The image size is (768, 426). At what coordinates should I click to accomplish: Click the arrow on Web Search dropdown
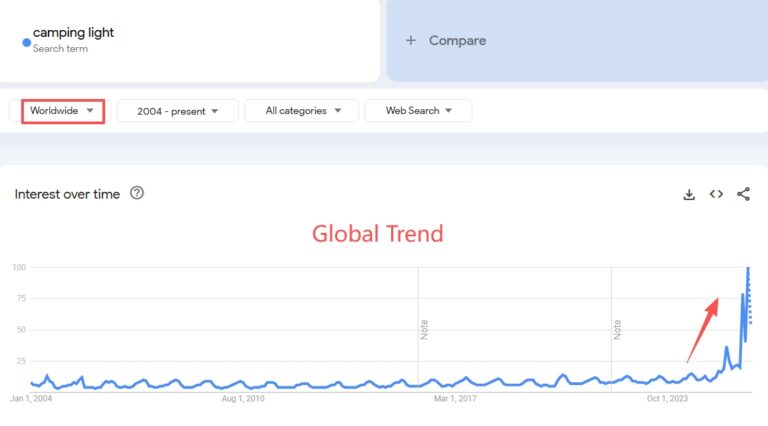(449, 111)
